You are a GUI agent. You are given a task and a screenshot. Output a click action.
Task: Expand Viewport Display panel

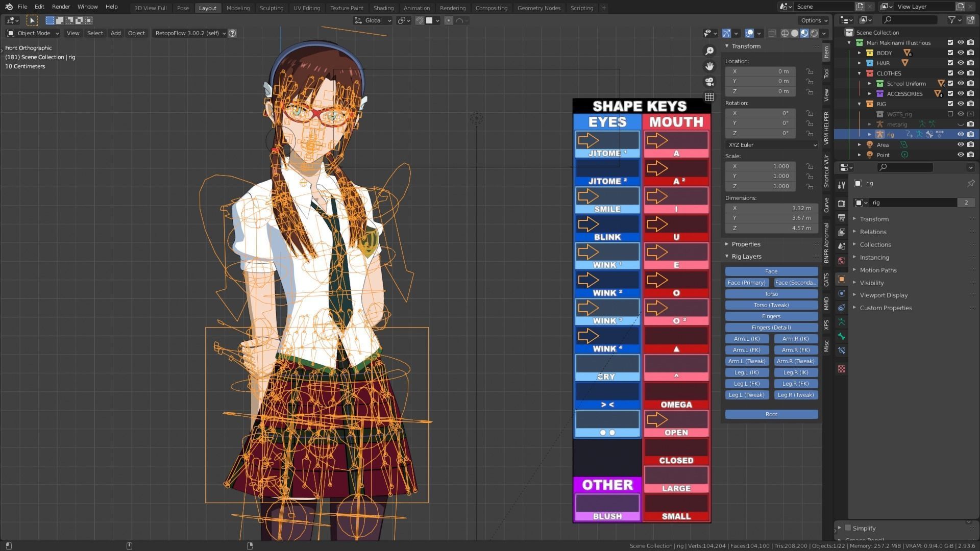pos(884,295)
